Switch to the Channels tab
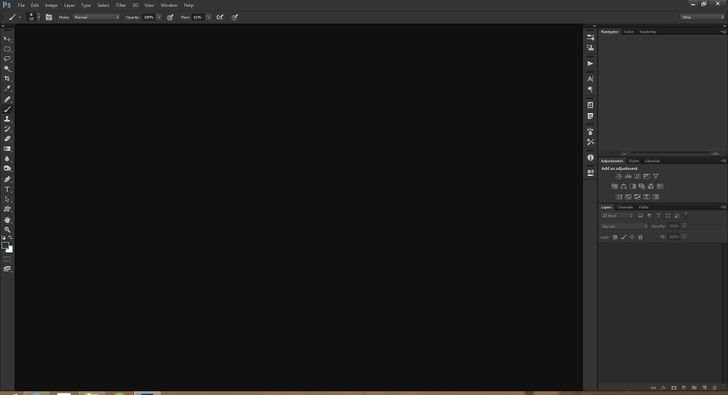728x395 pixels. point(625,207)
